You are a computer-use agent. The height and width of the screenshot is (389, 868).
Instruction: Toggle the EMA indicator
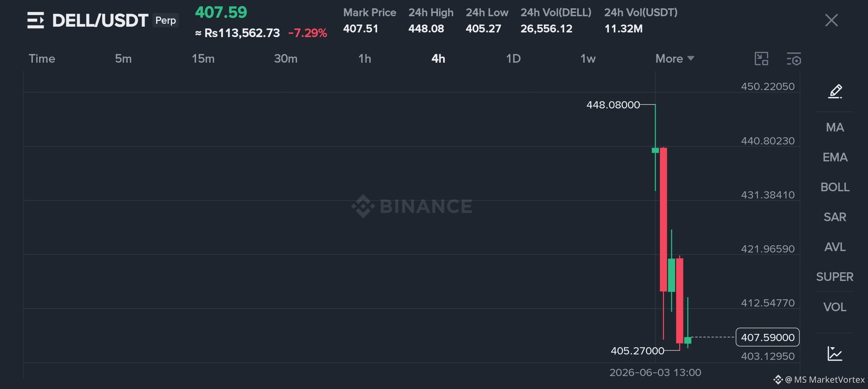click(x=835, y=157)
